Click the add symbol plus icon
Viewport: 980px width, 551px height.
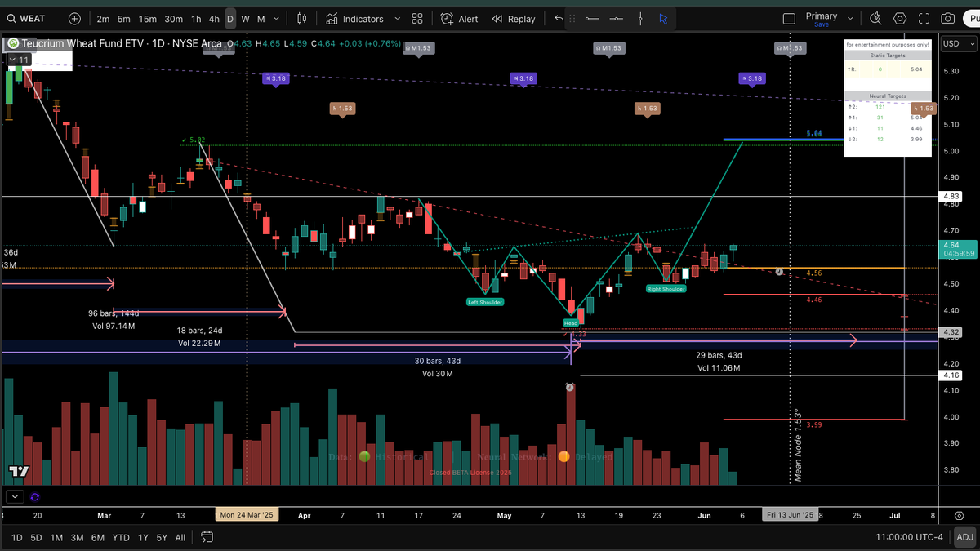[x=74, y=18]
